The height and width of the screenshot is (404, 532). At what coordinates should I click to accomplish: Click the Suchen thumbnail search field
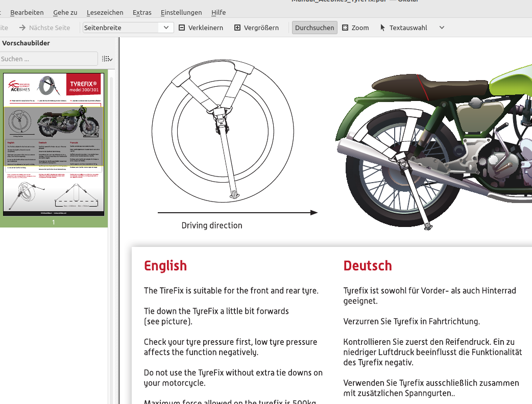(x=49, y=59)
